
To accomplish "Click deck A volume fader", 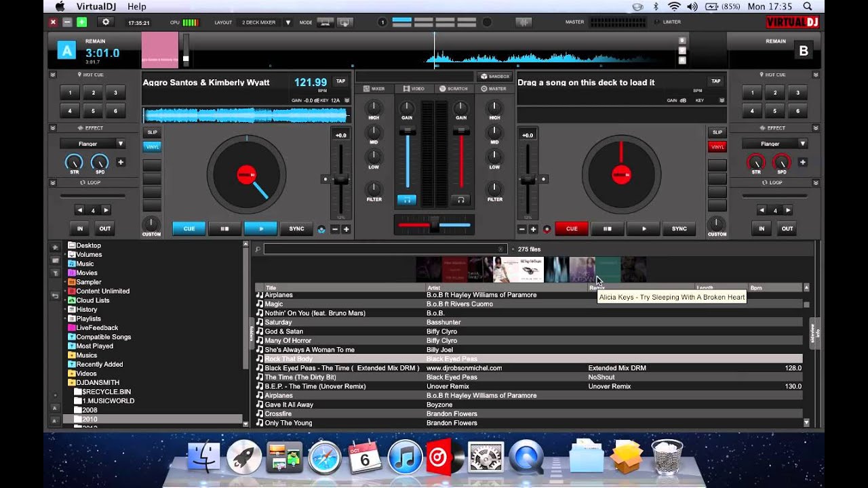I will tap(407, 130).
